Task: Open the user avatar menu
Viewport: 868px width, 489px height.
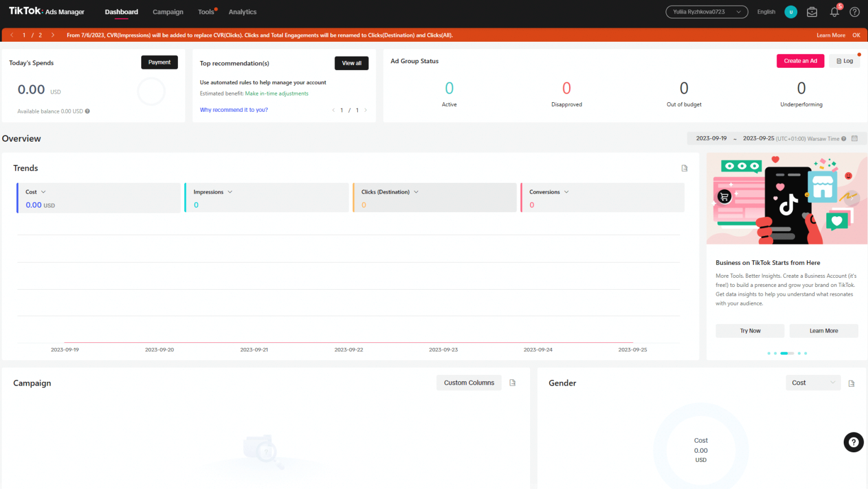Action: [x=790, y=11]
